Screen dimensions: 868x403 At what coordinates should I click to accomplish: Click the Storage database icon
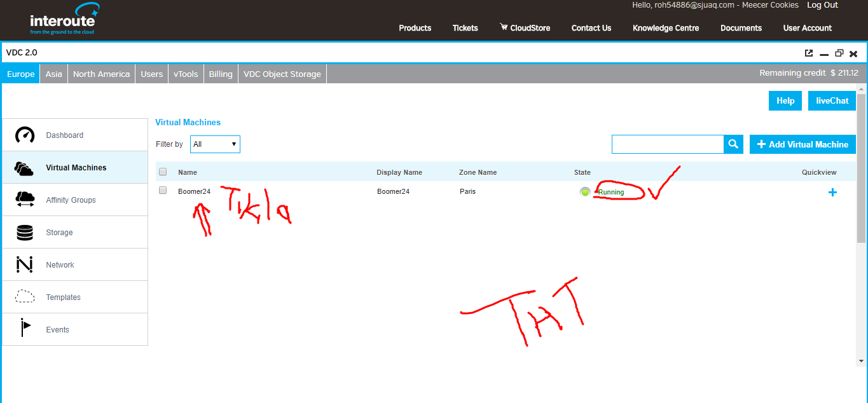pyautogui.click(x=25, y=233)
